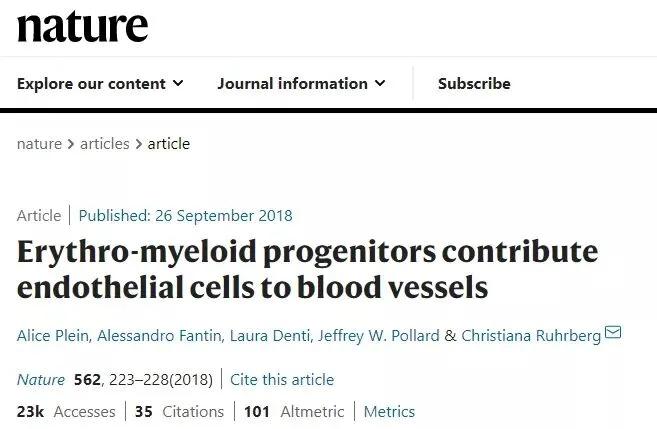
Task: Open corresponding author Christiana Ruhrberg
Action: click(x=530, y=335)
